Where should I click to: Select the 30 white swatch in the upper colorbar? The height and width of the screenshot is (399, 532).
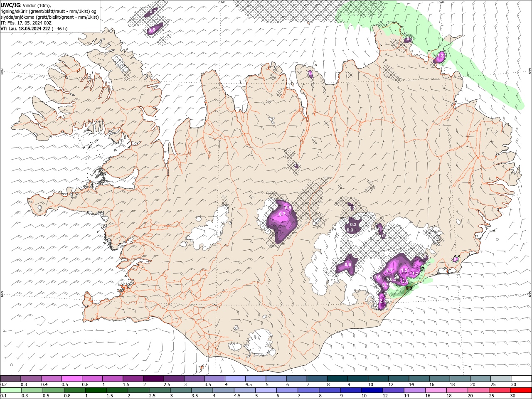(x=521, y=379)
